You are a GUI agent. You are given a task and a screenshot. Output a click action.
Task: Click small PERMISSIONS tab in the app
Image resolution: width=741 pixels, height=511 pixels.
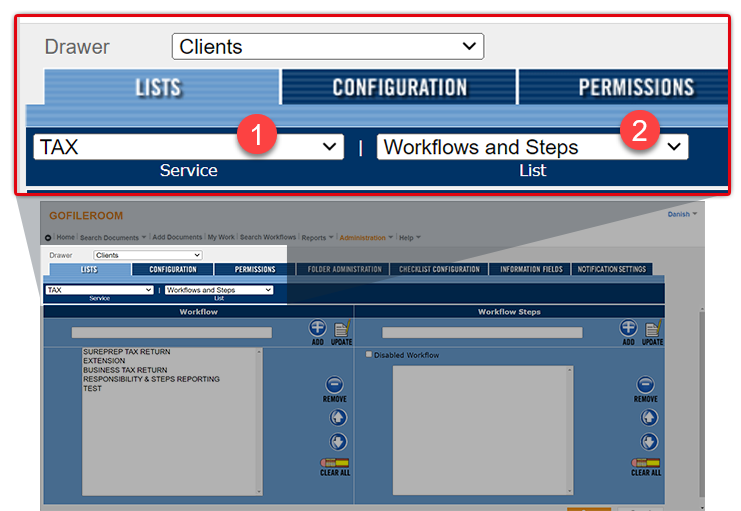pos(255,269)
